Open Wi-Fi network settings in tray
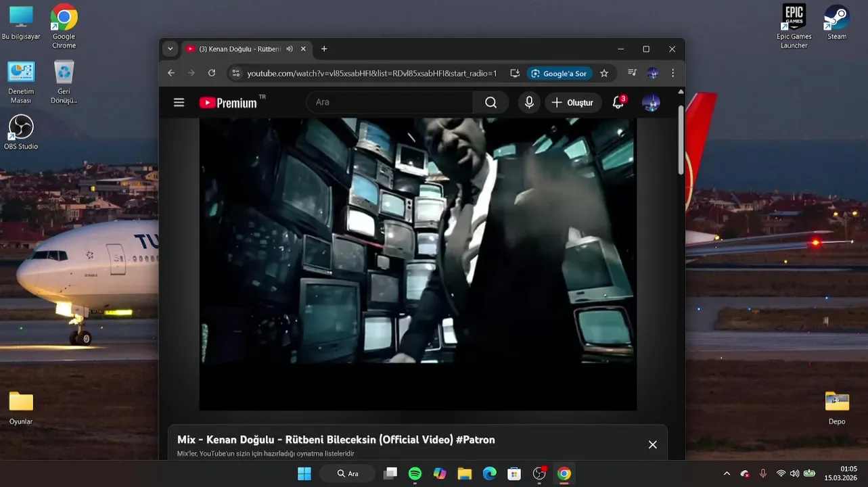The image size is (868, 487). (x=781, y=473)
